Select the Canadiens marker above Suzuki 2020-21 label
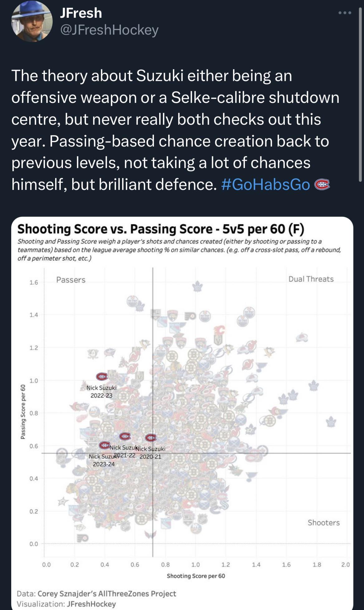This screenshot has width=364, height=610. click(x=151, y=438)
